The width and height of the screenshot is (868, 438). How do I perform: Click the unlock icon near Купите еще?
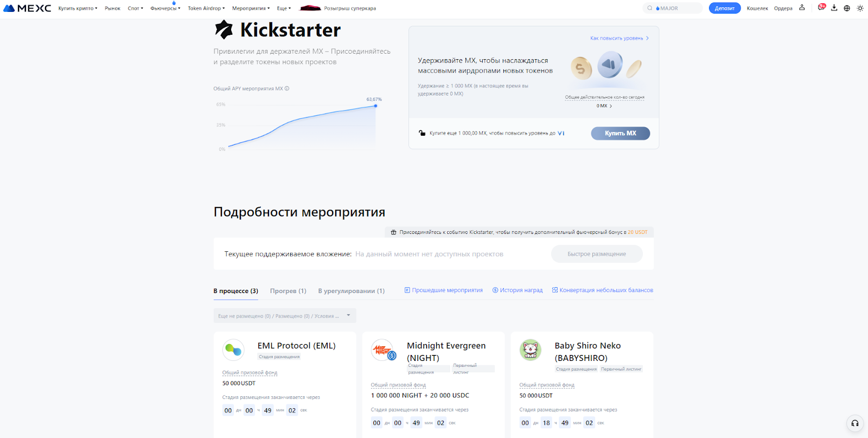(x=422, y=133)
